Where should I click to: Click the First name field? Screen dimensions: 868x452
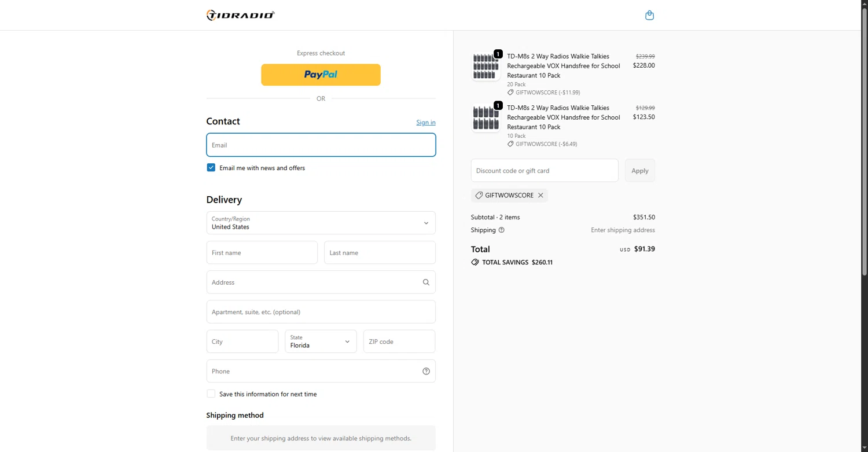click(262, 253)
